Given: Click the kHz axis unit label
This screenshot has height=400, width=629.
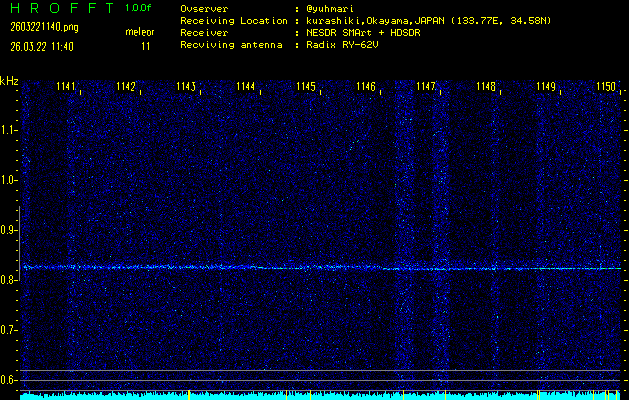Looking at the screenshot, I should coord(9,80).
